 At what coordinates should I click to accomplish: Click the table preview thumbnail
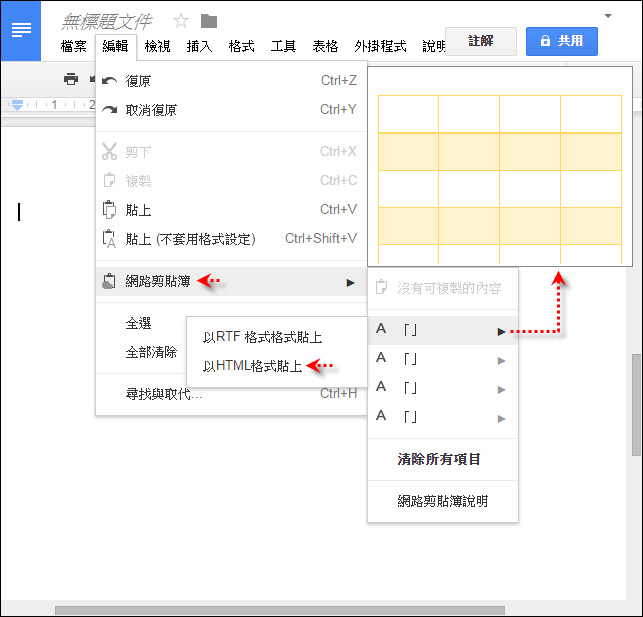(x=500, y=166)
